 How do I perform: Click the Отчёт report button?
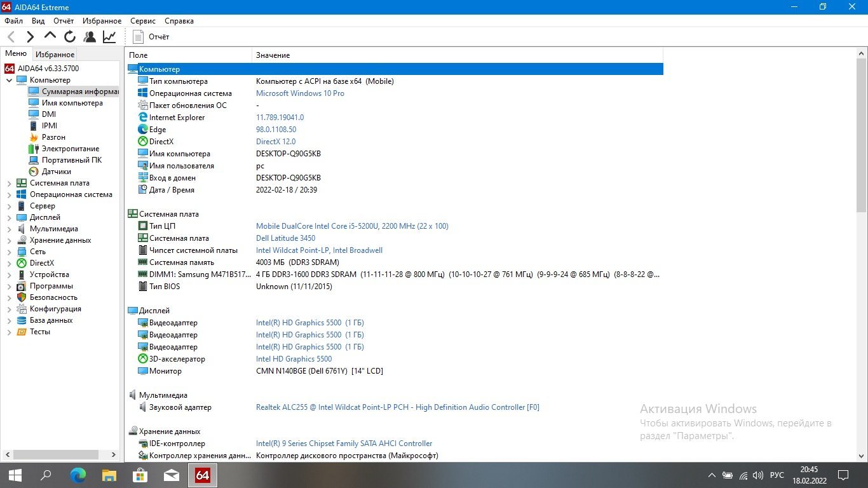pyautogui.click(x=151, y=37)
